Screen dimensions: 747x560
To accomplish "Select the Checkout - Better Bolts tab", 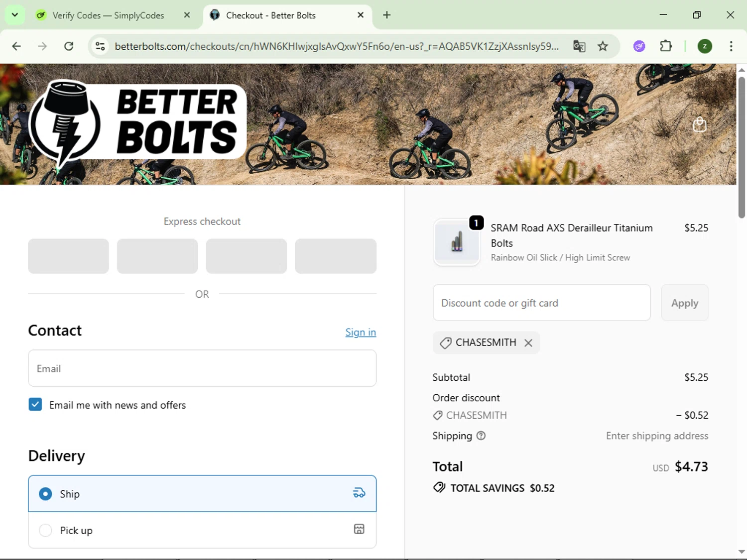I will pos(271,15).
